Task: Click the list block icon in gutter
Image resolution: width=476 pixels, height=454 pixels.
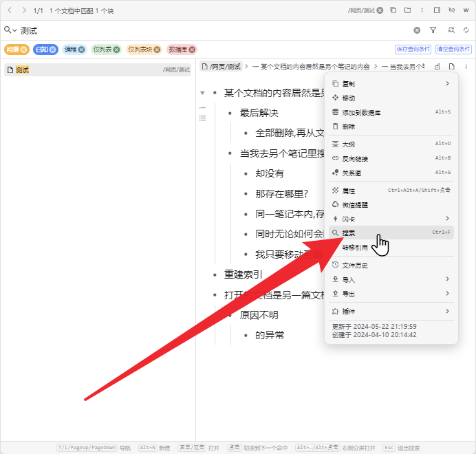Action: click(x=202, y=118)
